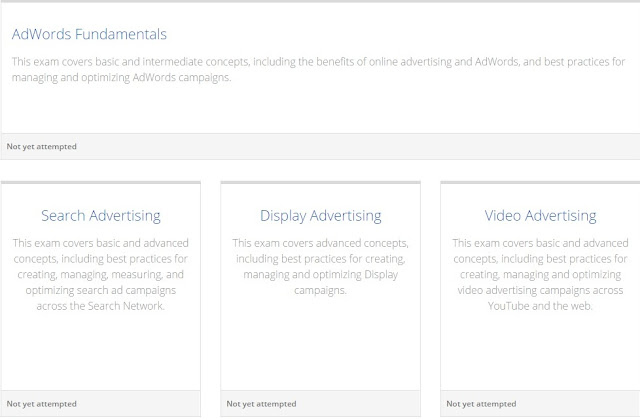Click the Display Advertising description paragraph

[320, 266]
